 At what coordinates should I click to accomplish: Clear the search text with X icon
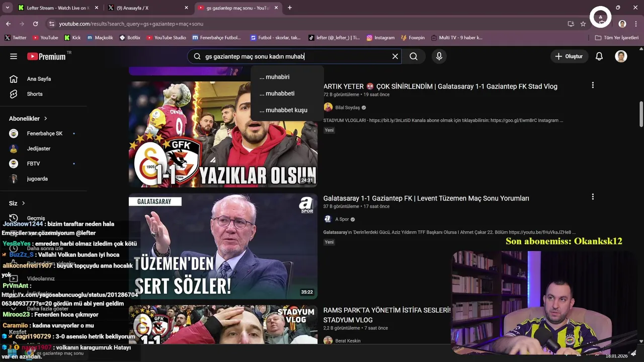pyautogui.click(x=395, y=56)
